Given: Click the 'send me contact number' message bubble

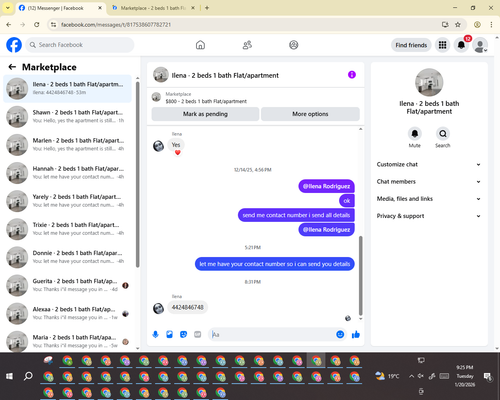Looking at the screenshot, I should tap(296, 215).
